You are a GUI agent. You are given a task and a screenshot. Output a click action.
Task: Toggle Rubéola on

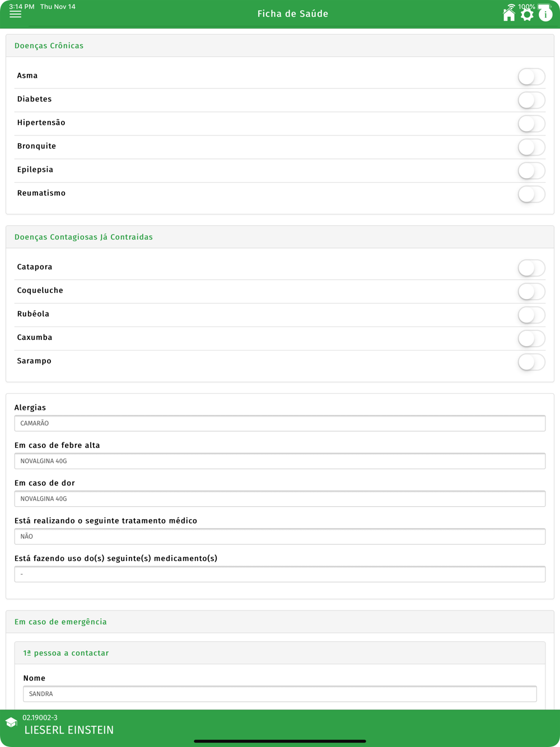pos(531,315)
